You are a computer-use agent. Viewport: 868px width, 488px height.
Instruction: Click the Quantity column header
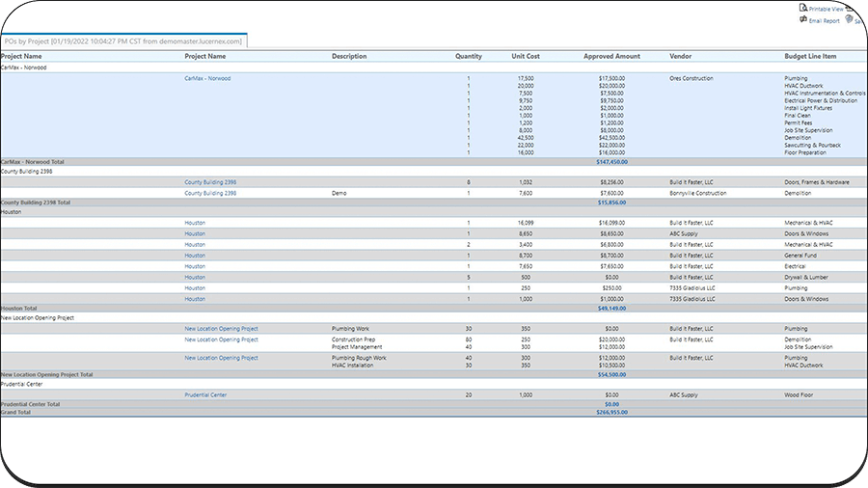[469, 57]
